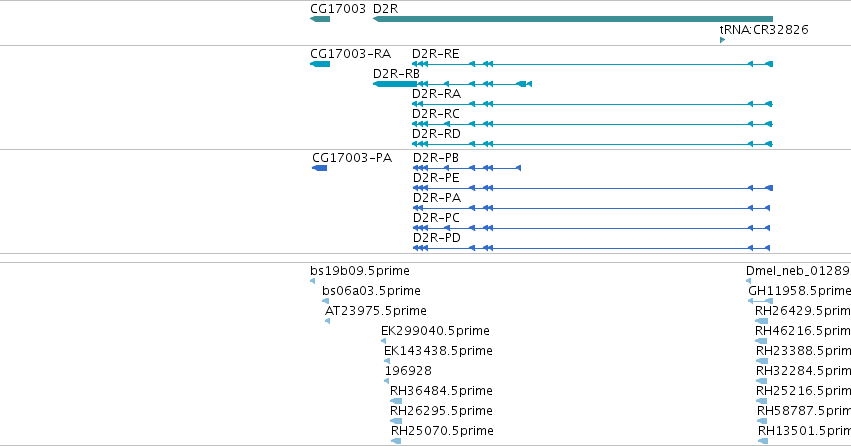
Task: Click the GH11958.5prime label
Action: (799, 291)
